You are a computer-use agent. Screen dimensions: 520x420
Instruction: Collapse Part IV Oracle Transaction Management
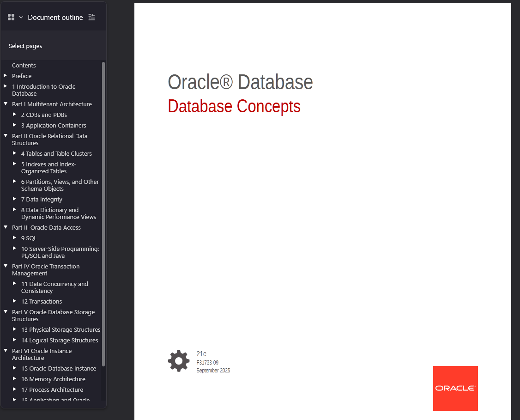point(6,266)
